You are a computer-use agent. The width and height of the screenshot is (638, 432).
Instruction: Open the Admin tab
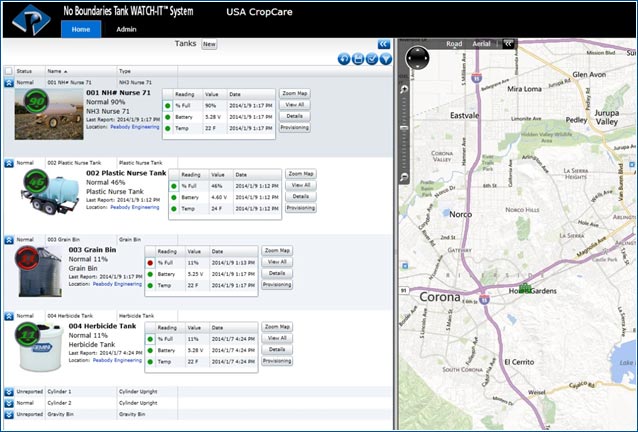[x=126, y=29]
